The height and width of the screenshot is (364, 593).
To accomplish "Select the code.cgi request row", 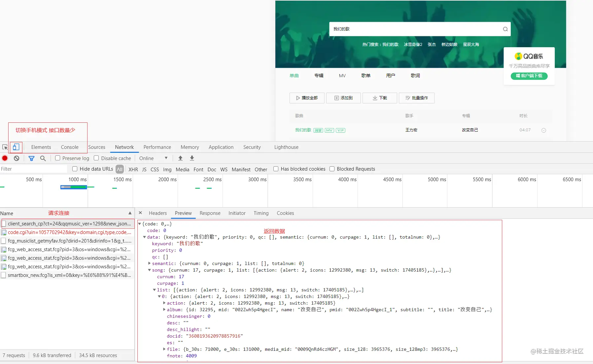I will point(67,232).
